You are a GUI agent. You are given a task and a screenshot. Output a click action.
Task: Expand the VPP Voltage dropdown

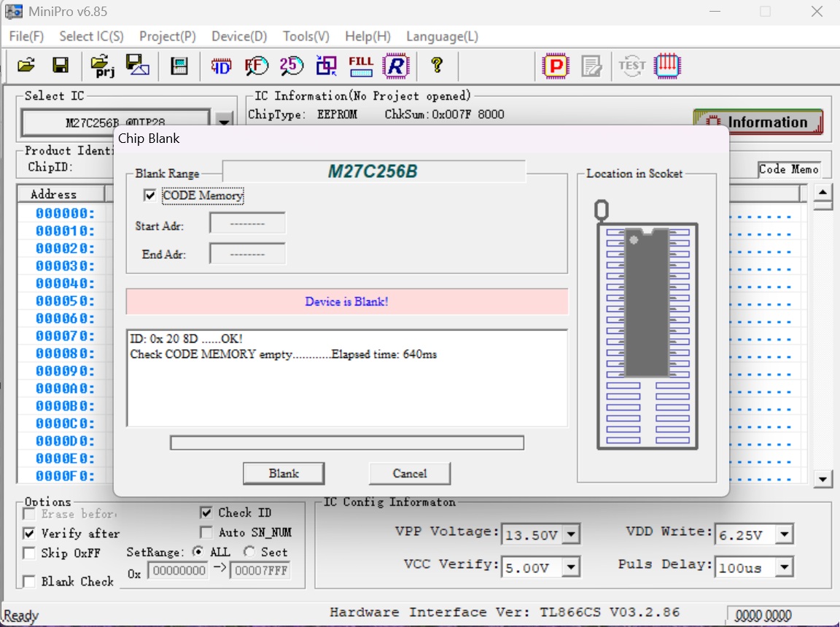pyautogui.click(x=571, y=535)
